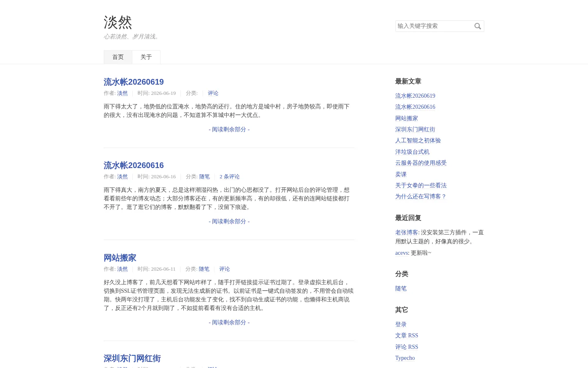Click author 淡然 under 流水帐20260616 post
The image size is (588, 368).
tap(122, 177)
